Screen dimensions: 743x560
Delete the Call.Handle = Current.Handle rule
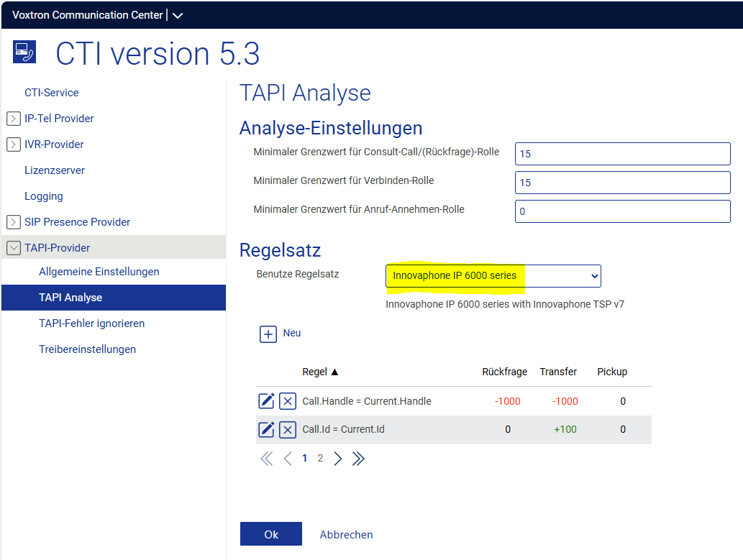[287, 401]
